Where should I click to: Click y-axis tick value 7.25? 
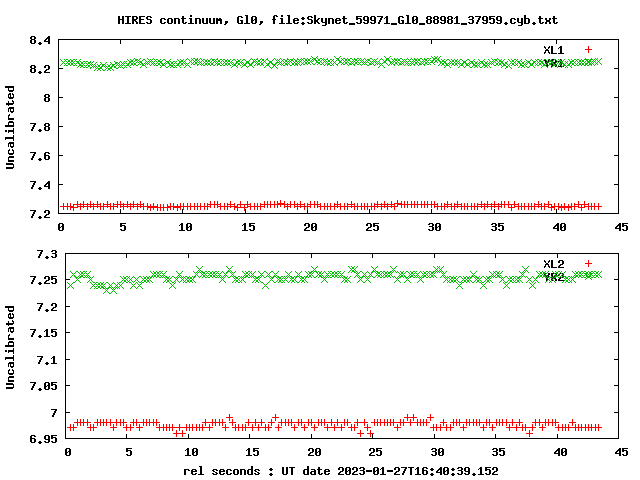click(44, 280)
